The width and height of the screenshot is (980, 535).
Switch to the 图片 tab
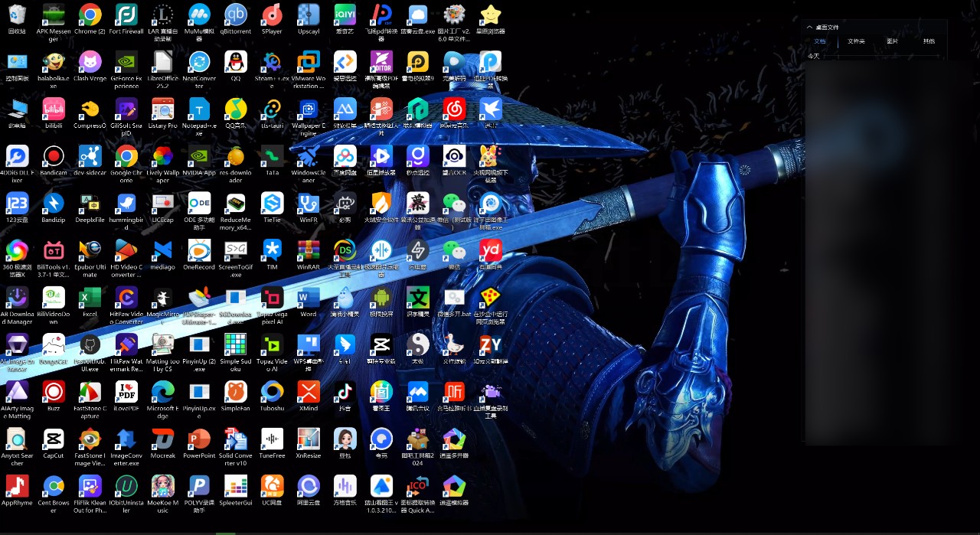click(x=893, y=41)
